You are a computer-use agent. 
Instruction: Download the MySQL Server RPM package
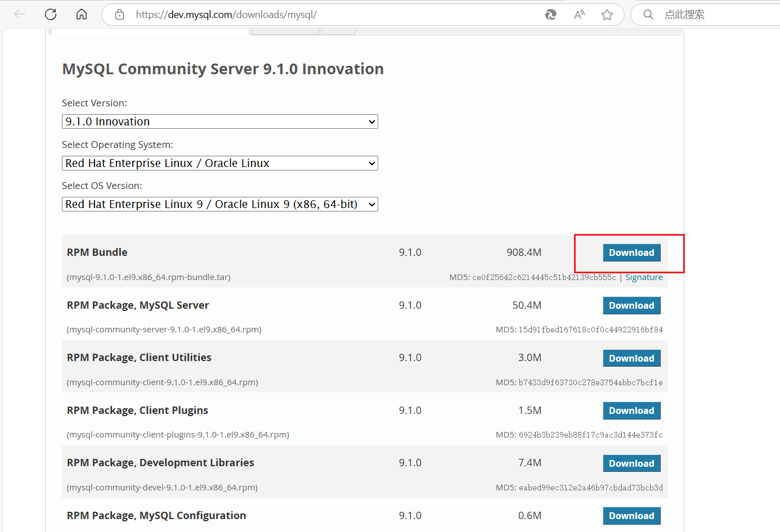point(631,305)
